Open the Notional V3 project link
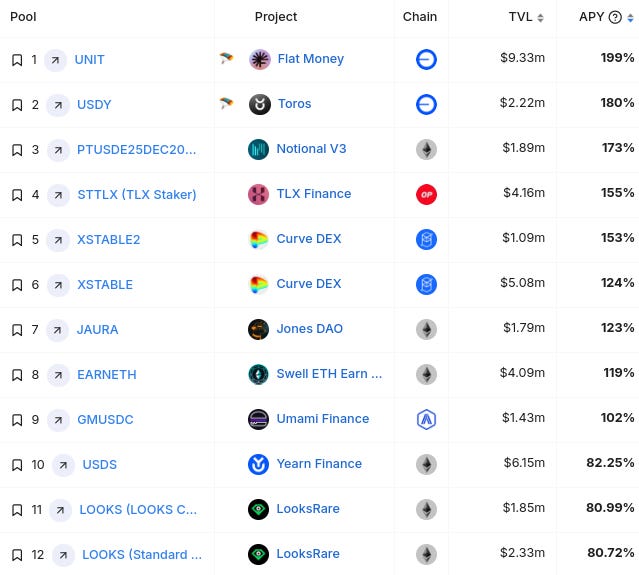639x575 pixels. (x=311, y=148)
